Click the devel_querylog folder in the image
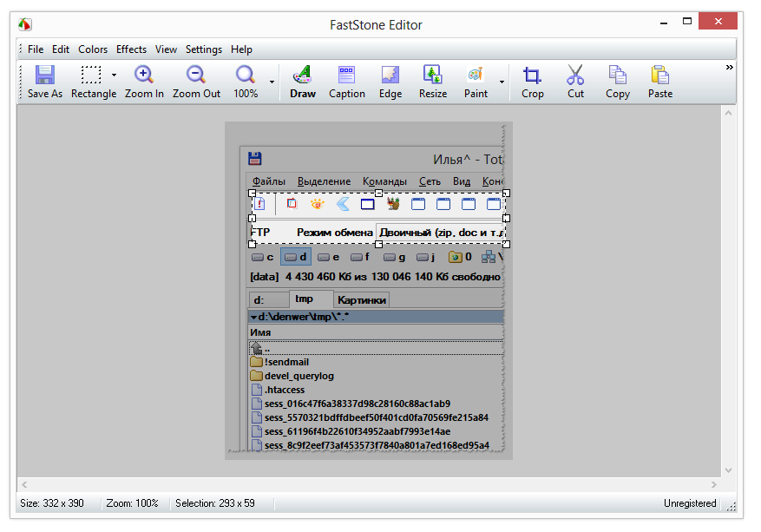 coord(292,376)
